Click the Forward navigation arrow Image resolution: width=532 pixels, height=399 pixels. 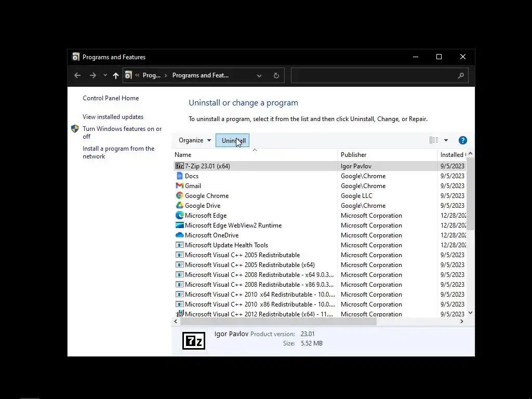(92, 75)
